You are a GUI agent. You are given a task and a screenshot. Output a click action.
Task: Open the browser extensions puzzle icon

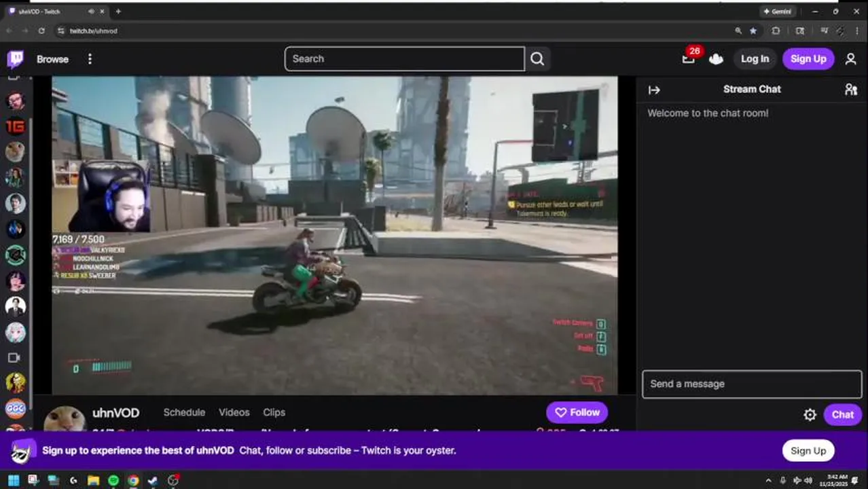tap(776, 31)
